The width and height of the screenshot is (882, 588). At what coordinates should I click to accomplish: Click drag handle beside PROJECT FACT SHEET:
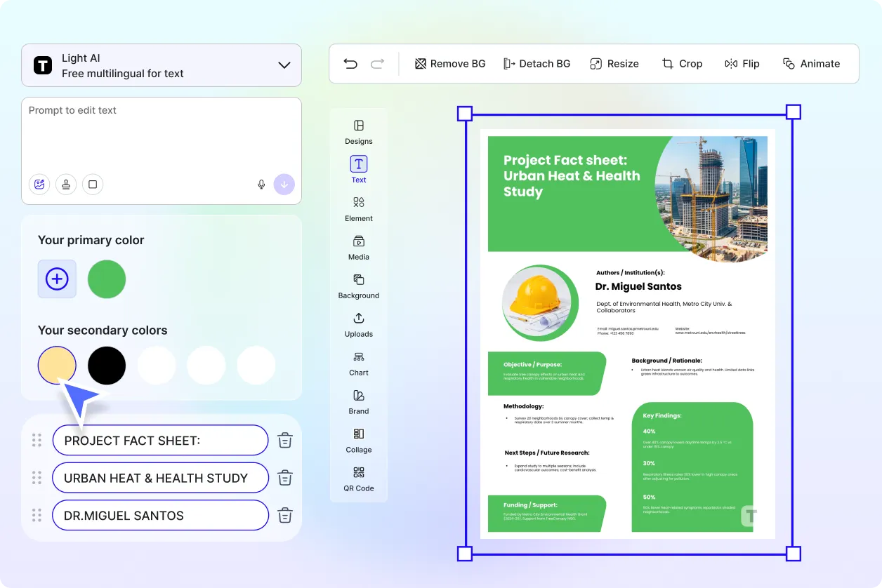[37, 440]
